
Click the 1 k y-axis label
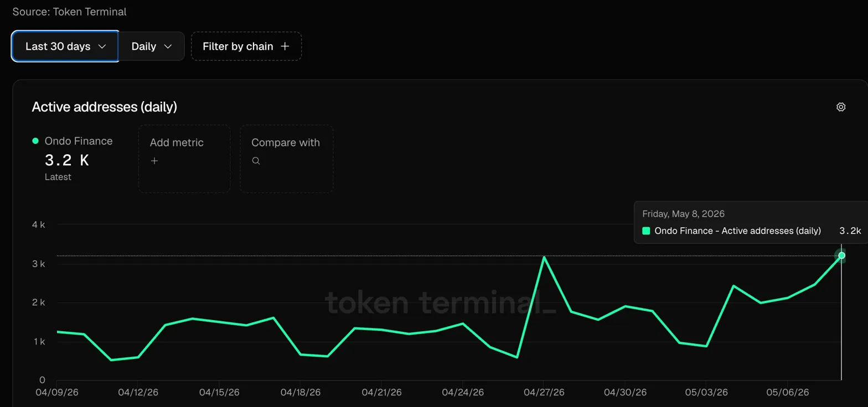tap(39, 342)
